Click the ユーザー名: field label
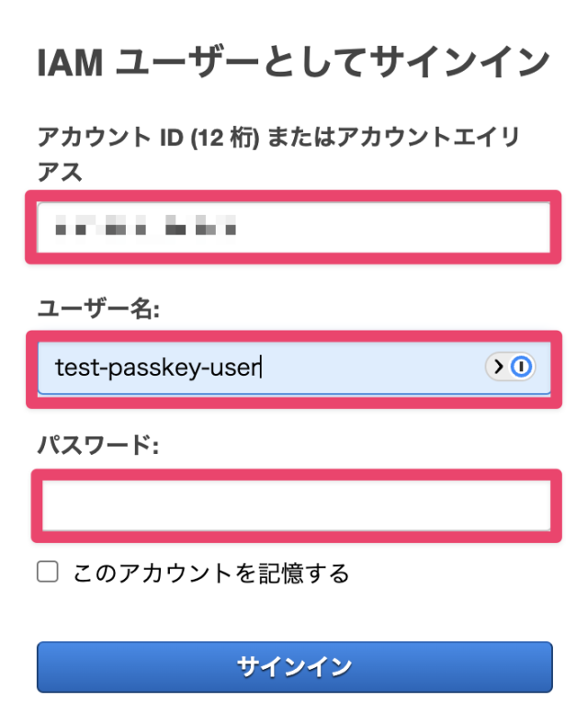This screenshot has height=713, width=588. tap(98, 309)
